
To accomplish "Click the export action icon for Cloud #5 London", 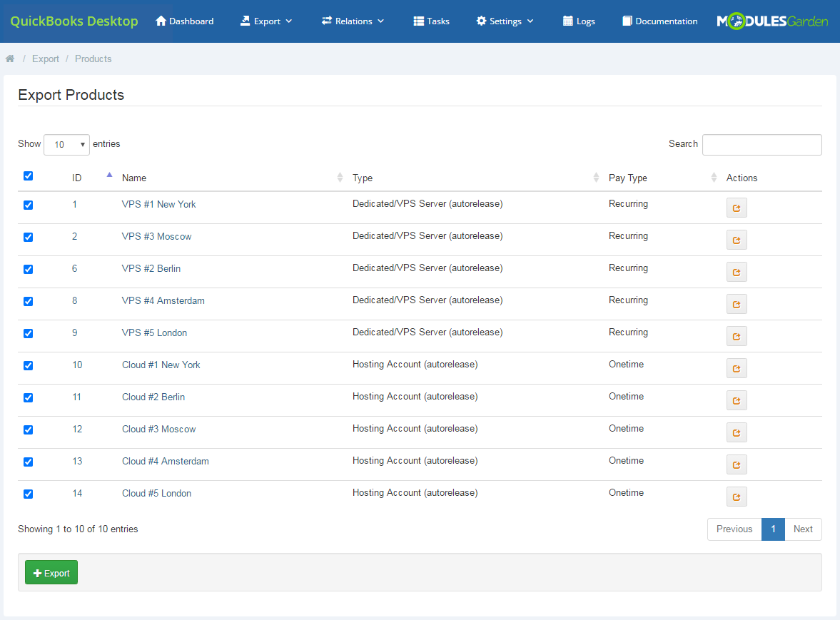I will [737, 497].
